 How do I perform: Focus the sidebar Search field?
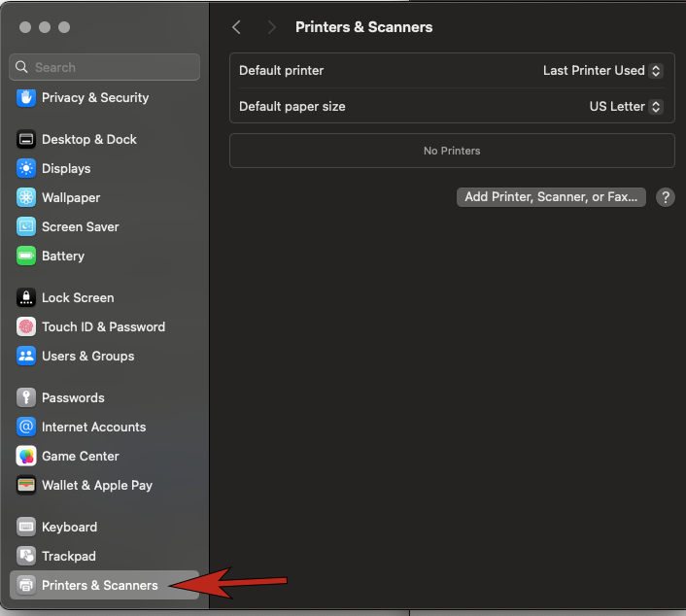pyautogui.click(x=105, y=67)
